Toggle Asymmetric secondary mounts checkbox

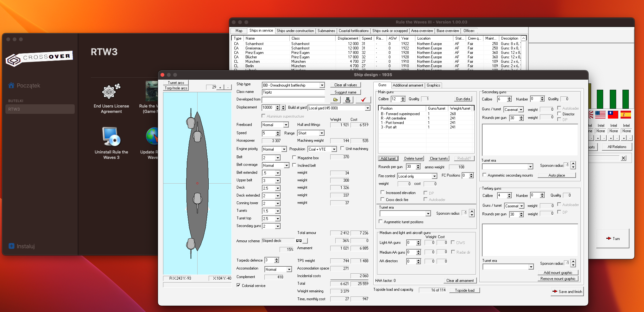[484, 175]
